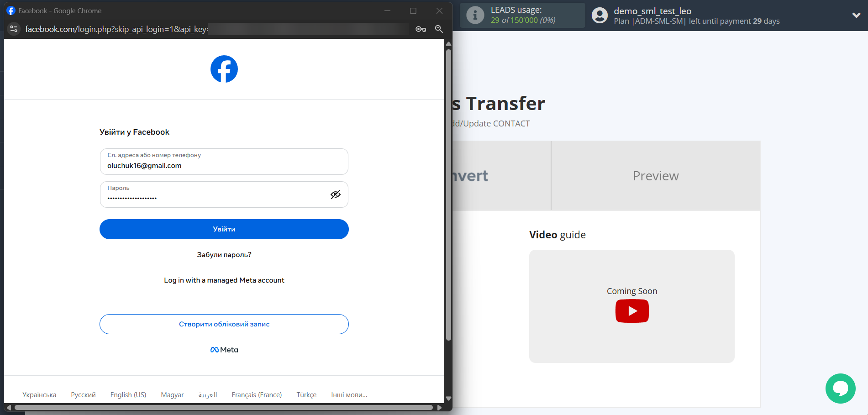This screenshot has height=415, width=868.
Task: Click the demo_sml_test_leo account name
Action: pos(652,11)
